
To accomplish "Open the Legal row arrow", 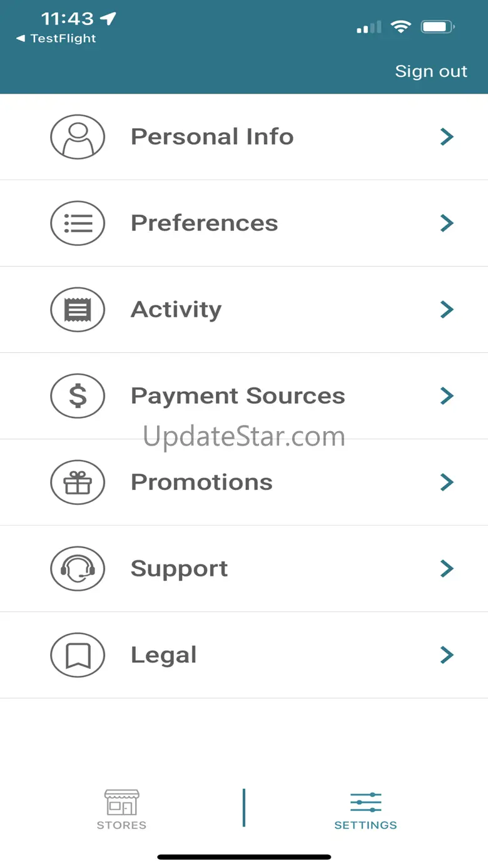I will point(446,655).
